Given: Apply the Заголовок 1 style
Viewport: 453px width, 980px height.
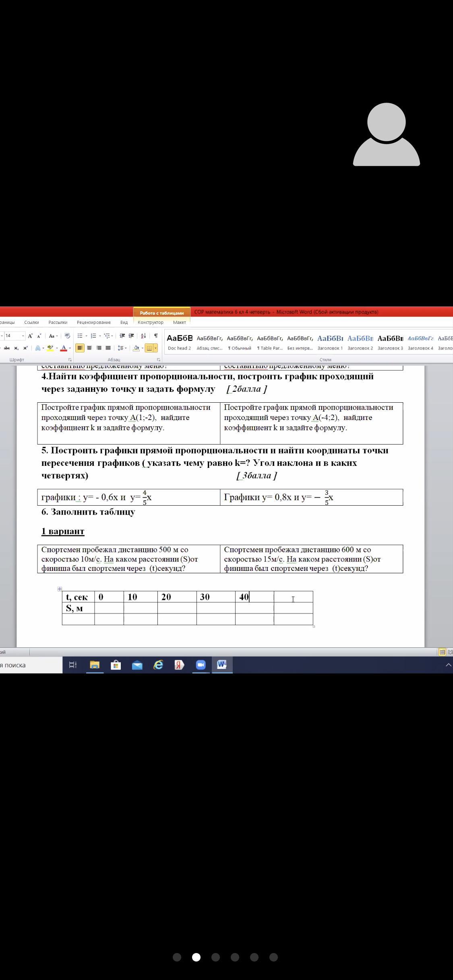Looking at the screenshot, I should [330, 342].
